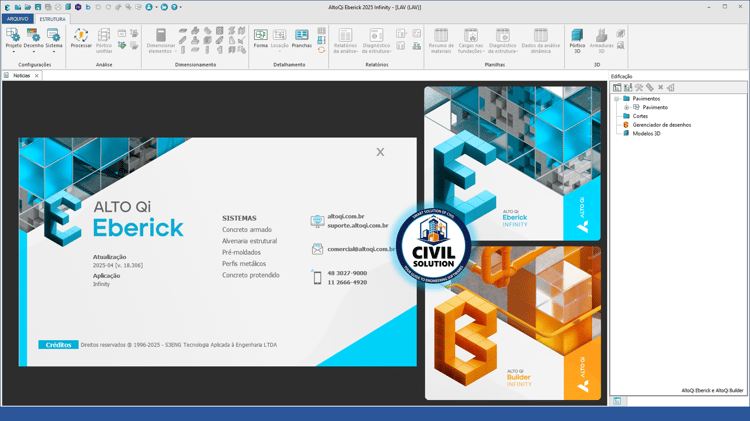Viewport: 750px width, 421px height.
Task: Click the user account icon in title bar
Action: [x=149, y=7]
